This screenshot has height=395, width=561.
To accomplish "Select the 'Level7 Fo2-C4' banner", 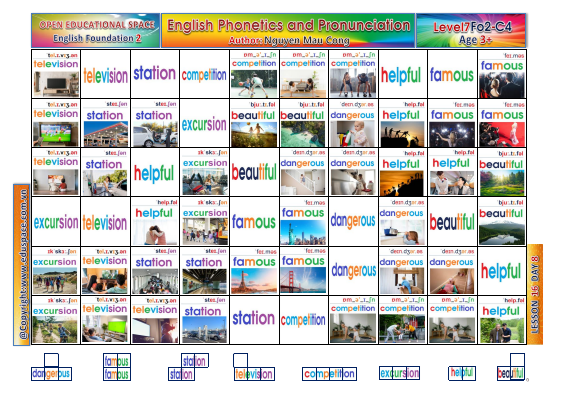I will (x=471, y=30).
